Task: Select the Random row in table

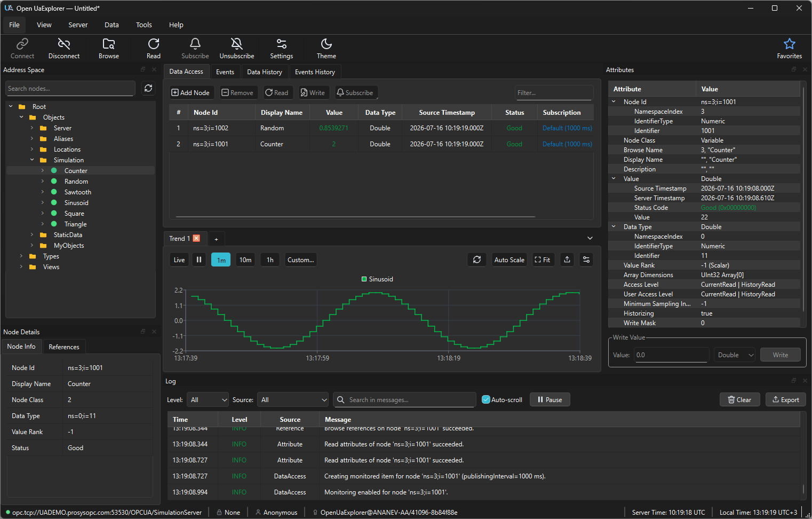Action: pyautogui.click(x=381, y=128)
